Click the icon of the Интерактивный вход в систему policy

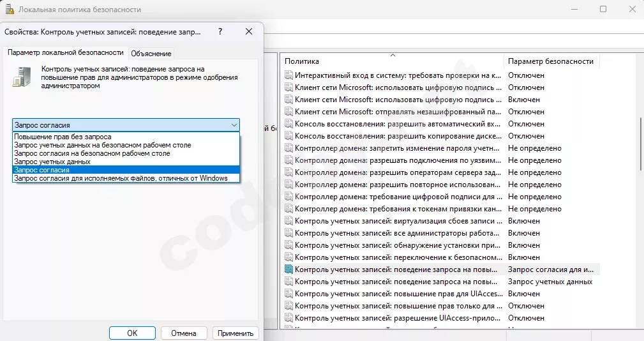(x=288, y=75)
